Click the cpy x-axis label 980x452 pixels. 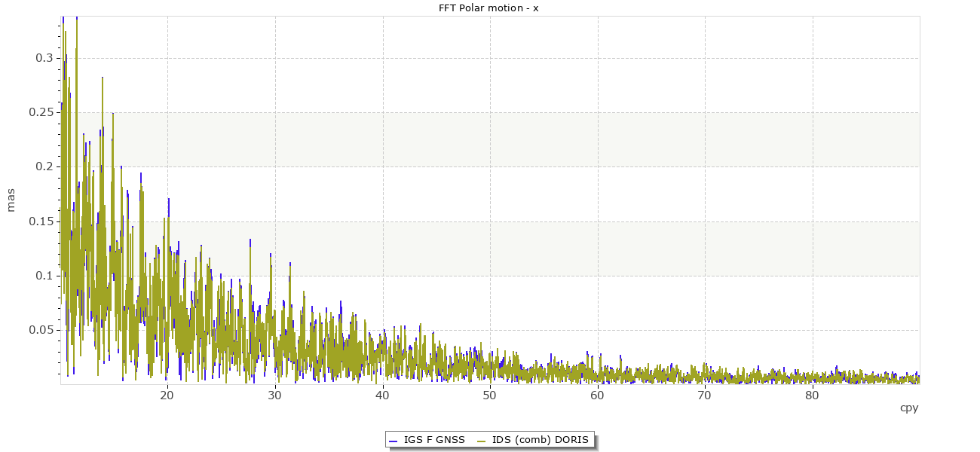(x=909, y=408)
